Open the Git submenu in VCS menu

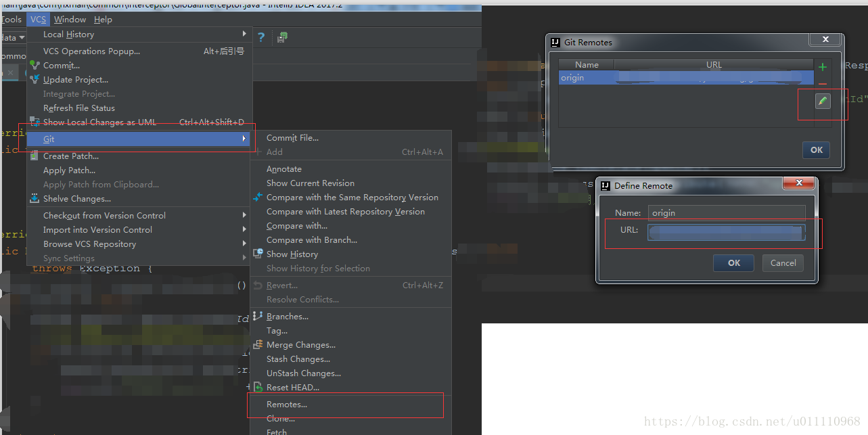point(139,139)
